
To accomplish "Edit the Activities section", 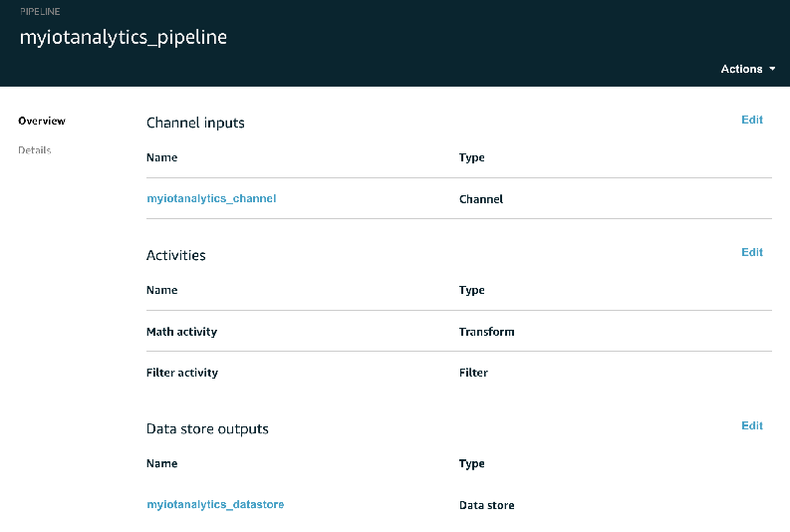I will [752, 252].
